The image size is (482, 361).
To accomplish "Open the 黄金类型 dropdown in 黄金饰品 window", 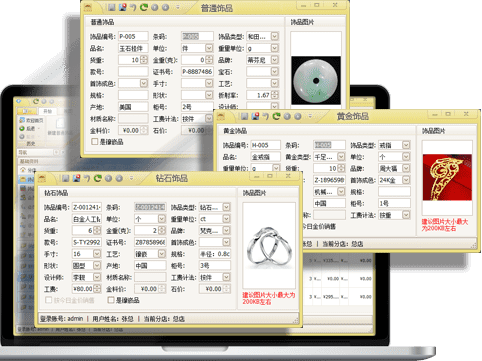I will click(x=341, y=156).
